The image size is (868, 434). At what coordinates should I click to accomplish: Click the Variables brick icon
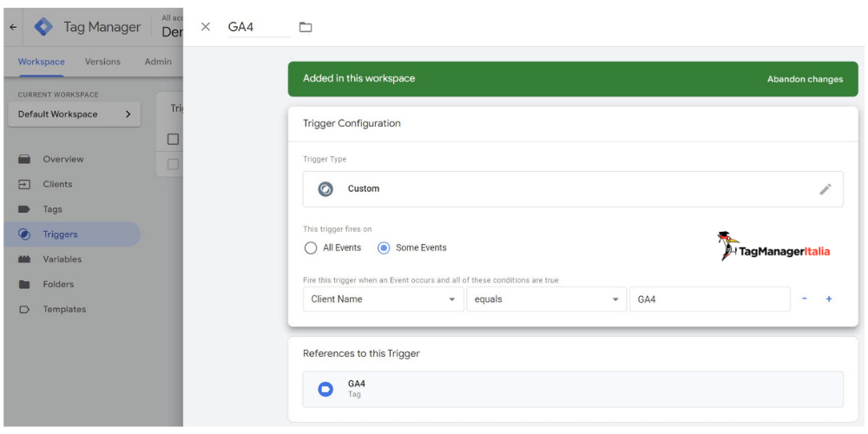[x=23, y=259]
